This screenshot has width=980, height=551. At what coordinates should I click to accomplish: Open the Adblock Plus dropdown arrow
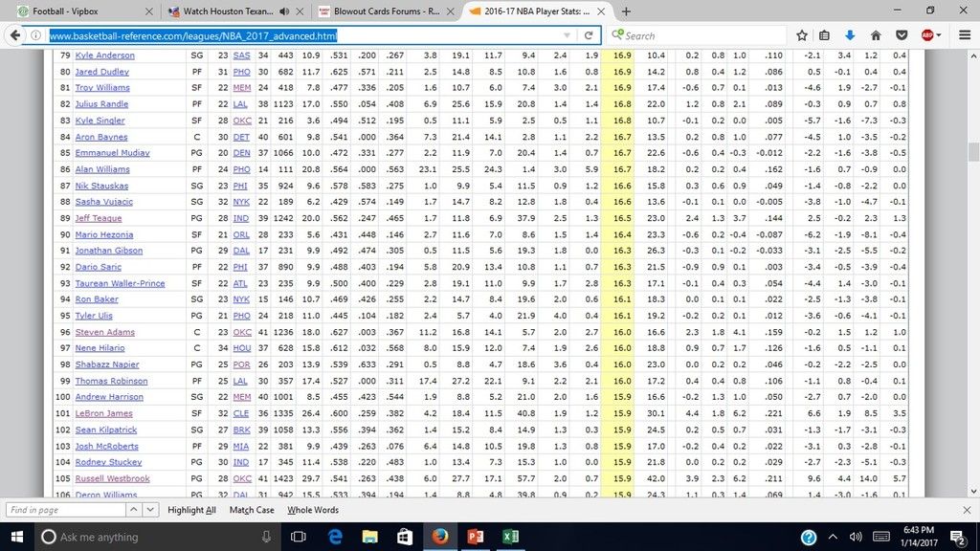(939, 35)
